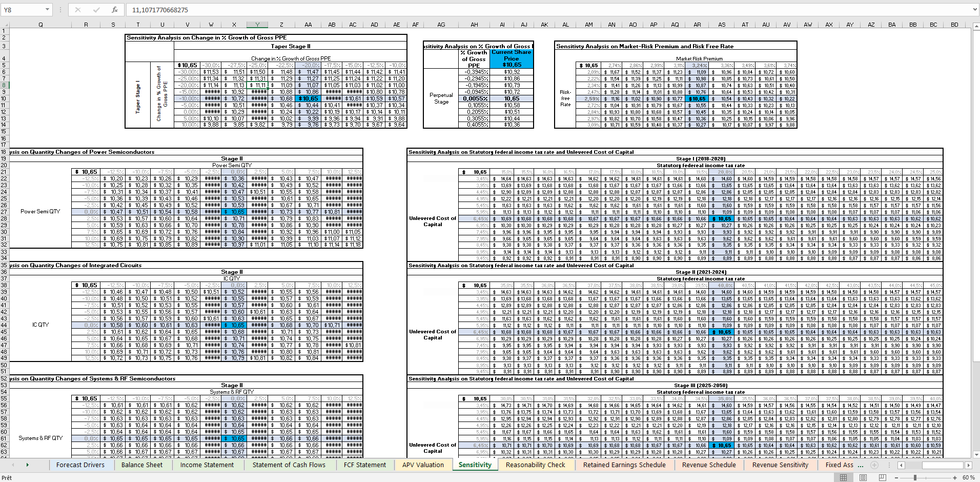Click the Confirm entry checkmark icon
This screenshot has width=980, height=482.
96,10
